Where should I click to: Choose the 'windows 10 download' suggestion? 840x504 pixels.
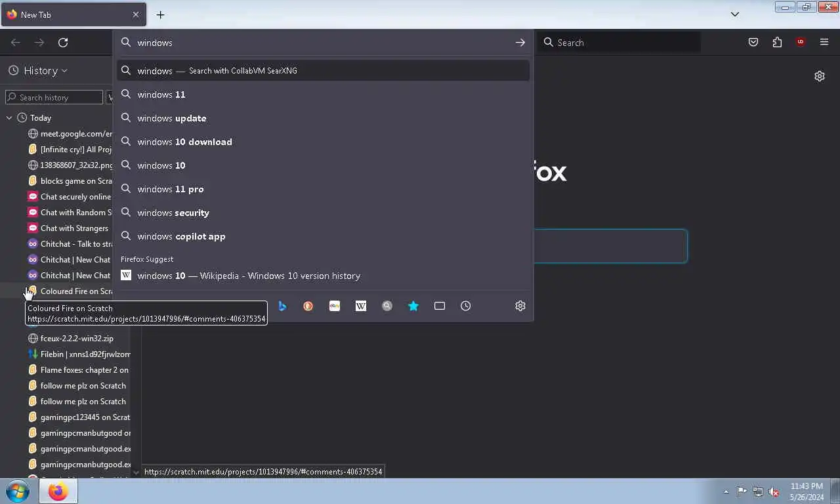323,142
